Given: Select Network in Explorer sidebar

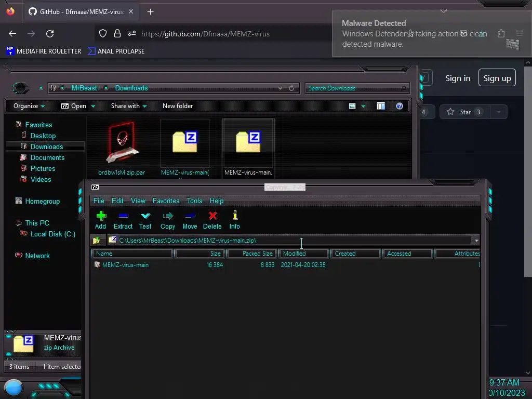Looking at the screenshot, I should [37, 256].
